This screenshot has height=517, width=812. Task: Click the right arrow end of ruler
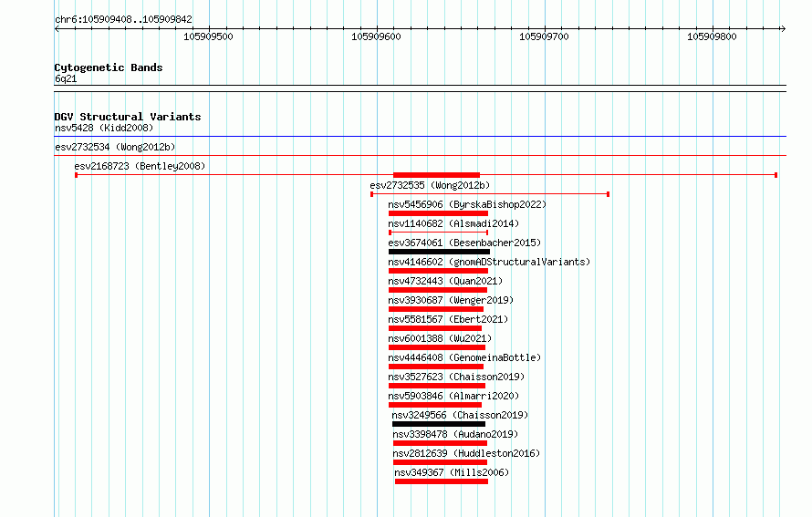[783, 29]
